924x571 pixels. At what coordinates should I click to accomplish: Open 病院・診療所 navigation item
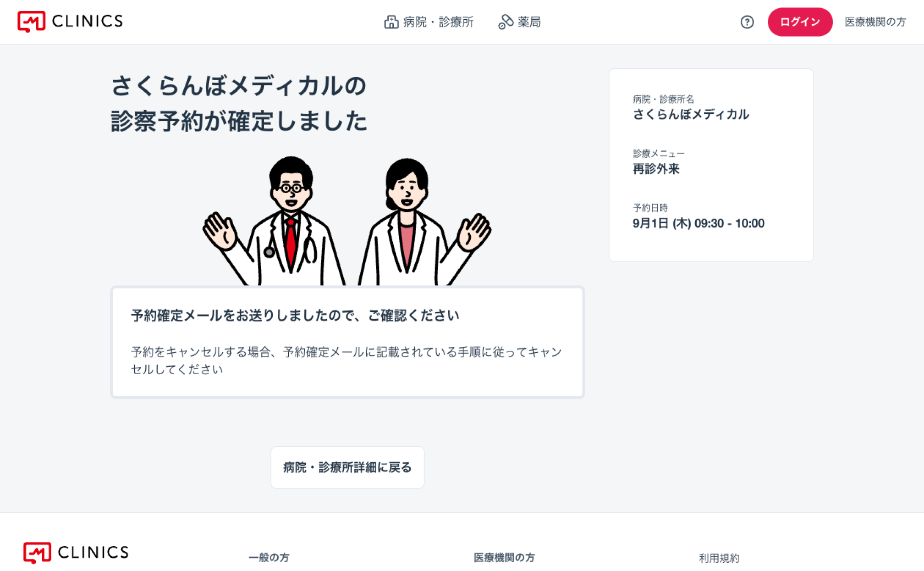pos(429,22)
